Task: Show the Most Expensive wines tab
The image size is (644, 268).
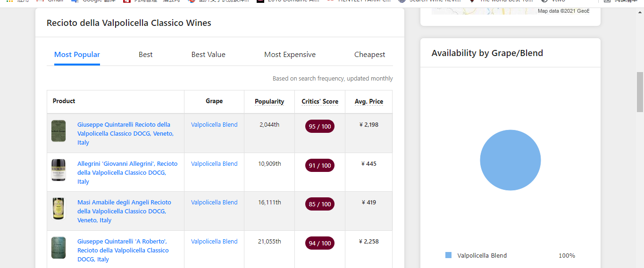Action: click(x=290, y=55)
